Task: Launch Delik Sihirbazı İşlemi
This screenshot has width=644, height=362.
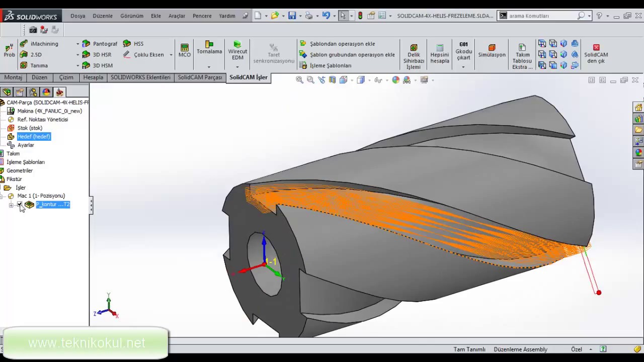Action: pyautogui.click(x=414, y=57)
